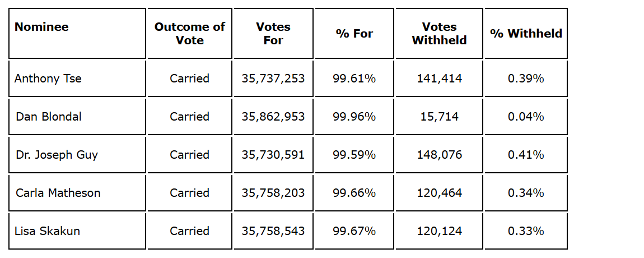Select the Dr. Joseph Guy cell

(57, 155)
